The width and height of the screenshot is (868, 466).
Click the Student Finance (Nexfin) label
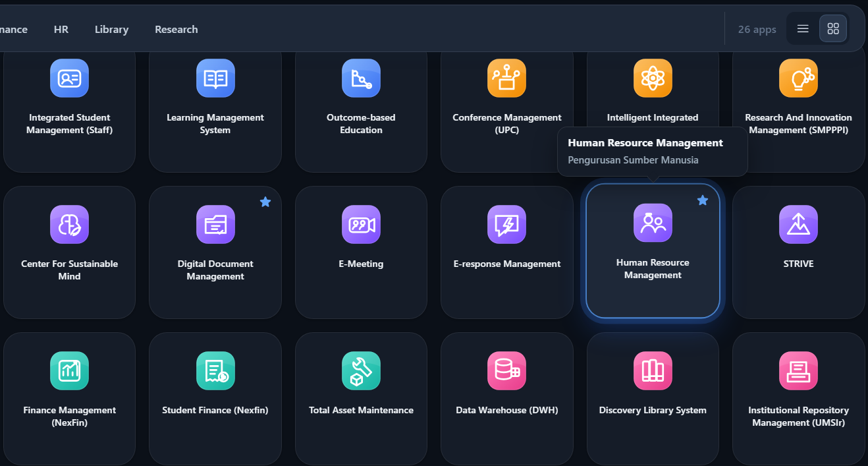pyautogui.click(x=215, y=410)
